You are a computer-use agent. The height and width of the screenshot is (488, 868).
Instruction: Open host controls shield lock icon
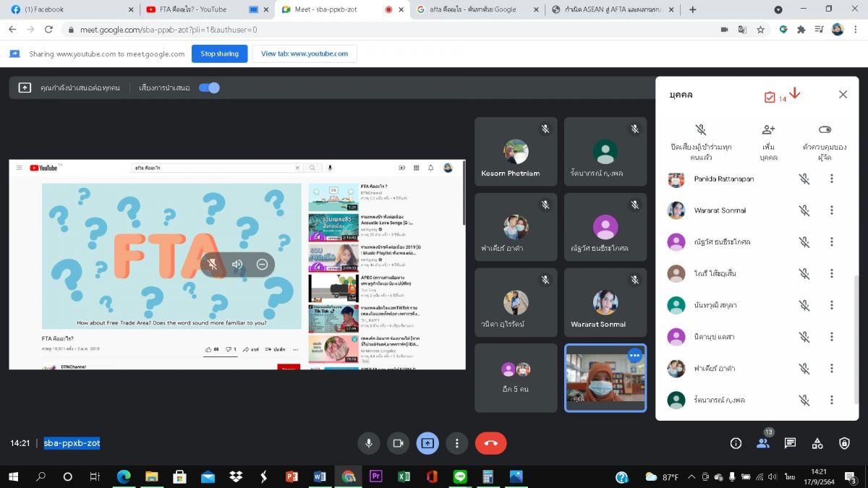[x=844, y=443]
